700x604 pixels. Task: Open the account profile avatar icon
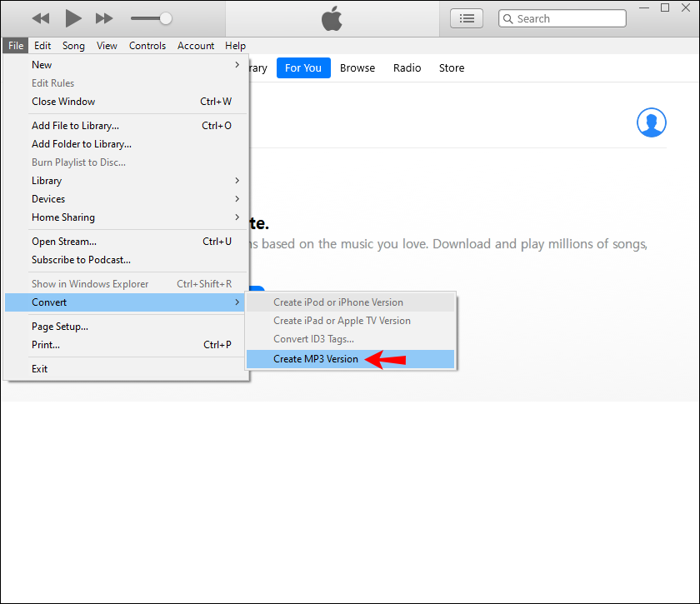coord(652,122)
